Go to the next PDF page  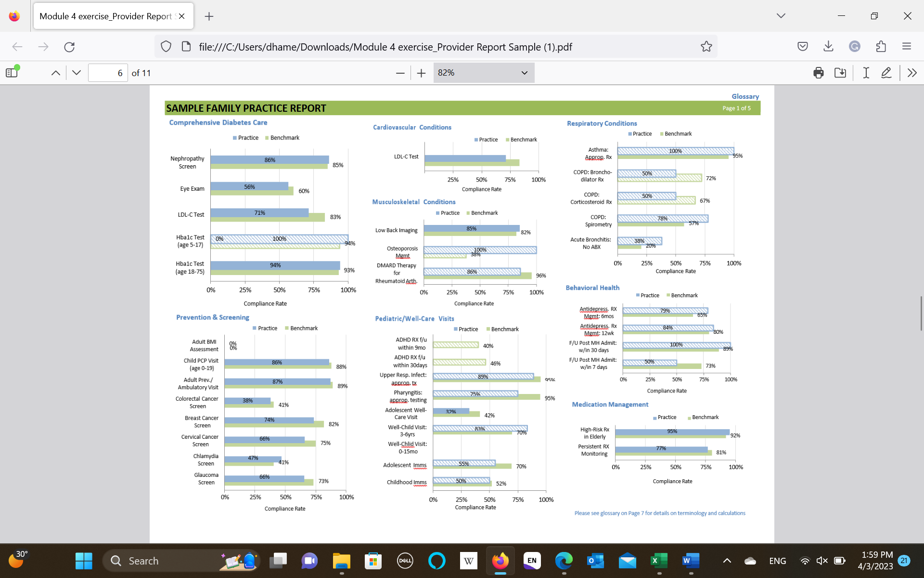coord(76,72)
